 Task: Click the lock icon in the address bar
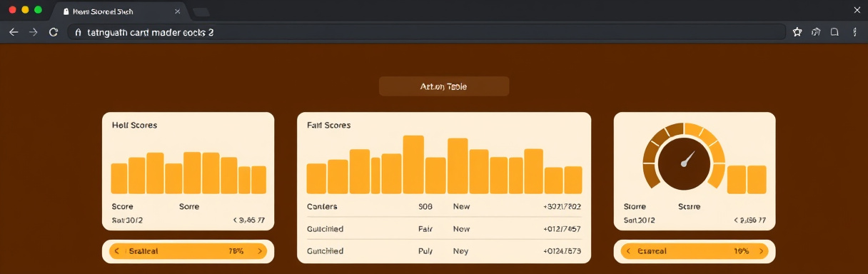[x=79, y=32]
